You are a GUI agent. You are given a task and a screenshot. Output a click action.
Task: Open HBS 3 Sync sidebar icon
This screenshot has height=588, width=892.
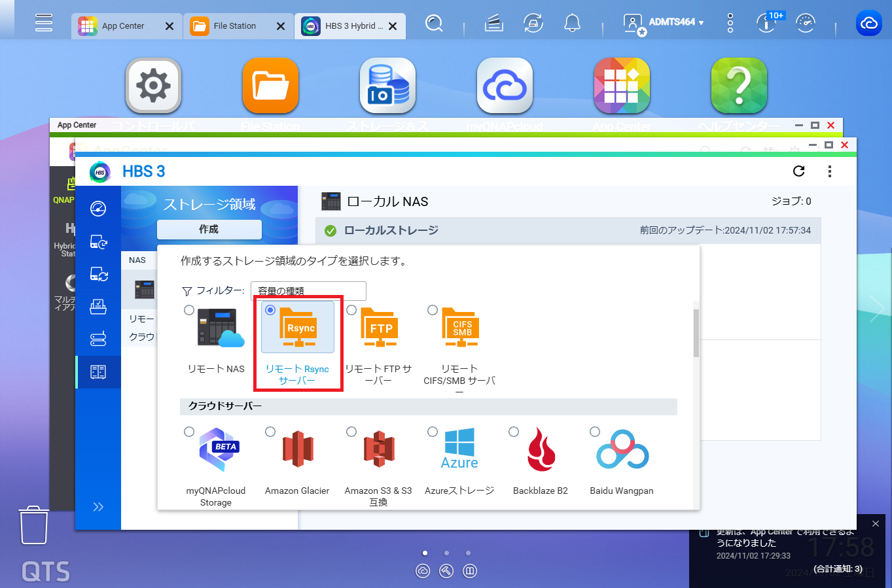[98, 274]
